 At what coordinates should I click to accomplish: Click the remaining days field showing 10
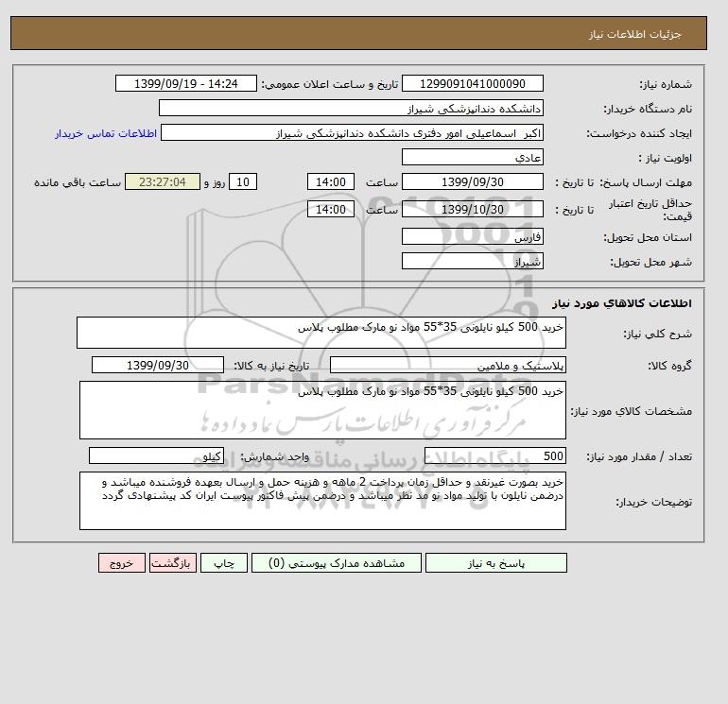tap(243, 182)
